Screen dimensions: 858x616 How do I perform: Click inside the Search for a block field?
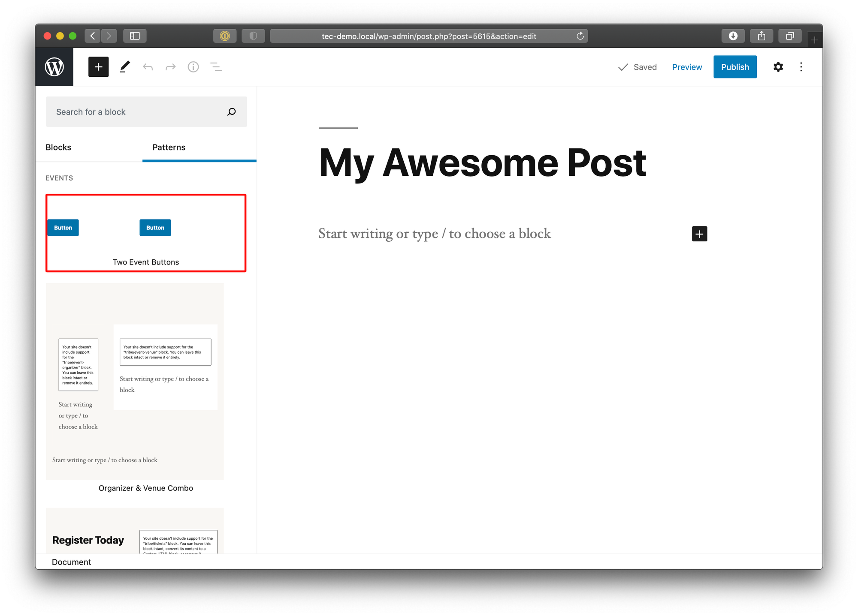tap(129, 111)
